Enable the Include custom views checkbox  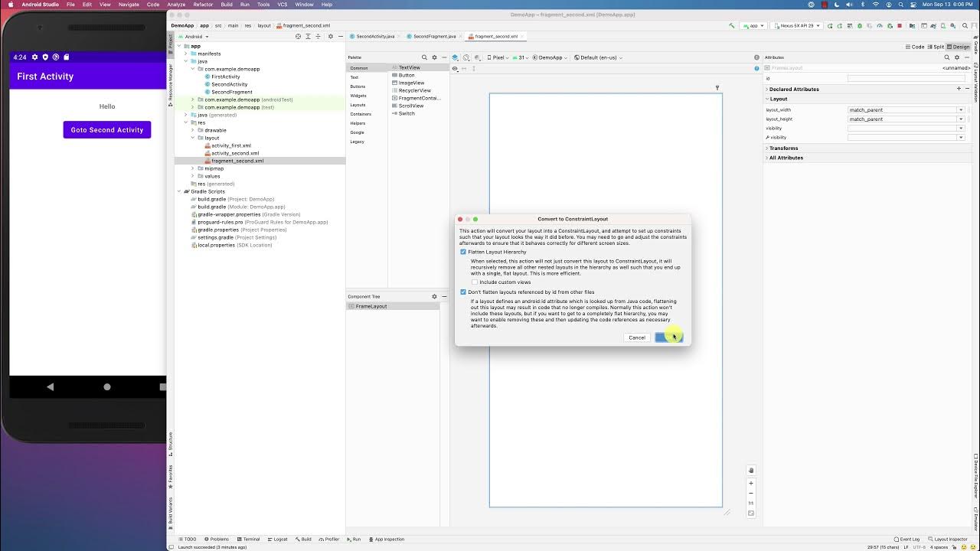coord(475,282)
